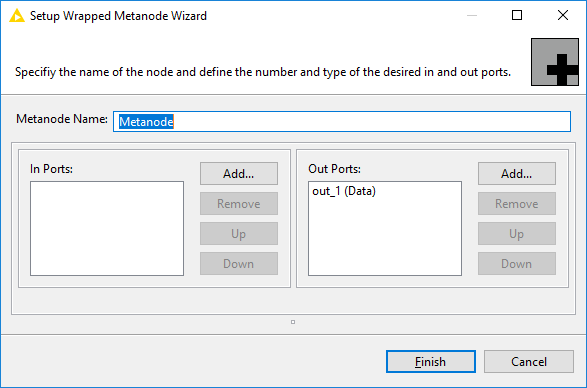Image resolution: width=587 pixels, height=388 pixels.
Task: Select the out_1 (Data) port entry
Action: 344,191
